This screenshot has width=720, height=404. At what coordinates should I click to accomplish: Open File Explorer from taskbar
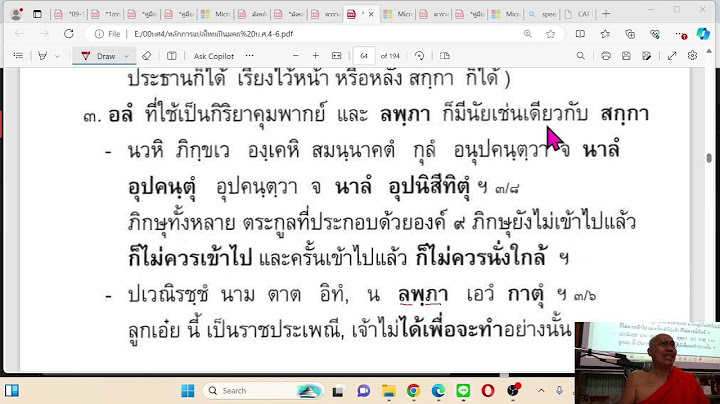coord(388,391)
